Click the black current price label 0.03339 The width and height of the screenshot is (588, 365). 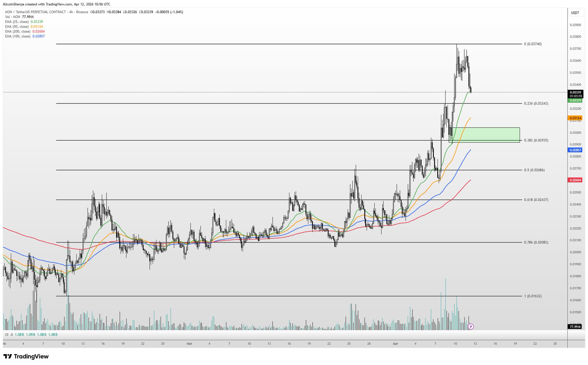pyautogui.click(x=575, y=92)
